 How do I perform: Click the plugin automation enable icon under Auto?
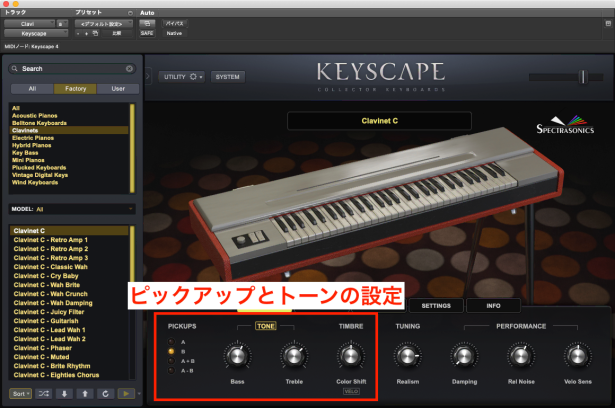pos(147,24)
